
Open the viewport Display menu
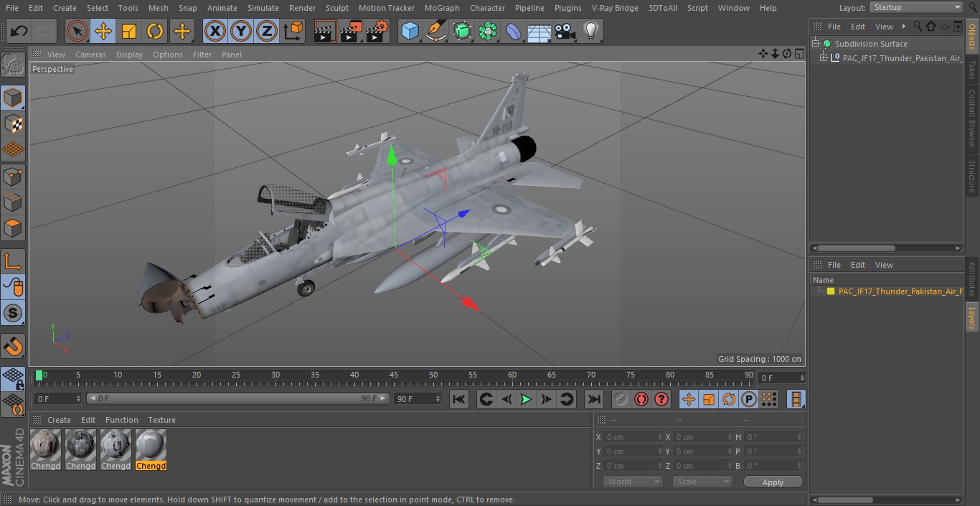point(129,55)
